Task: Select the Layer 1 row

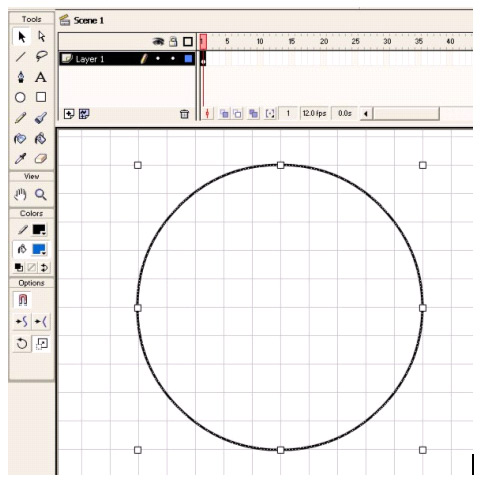Action: click(x=127, y=59)
